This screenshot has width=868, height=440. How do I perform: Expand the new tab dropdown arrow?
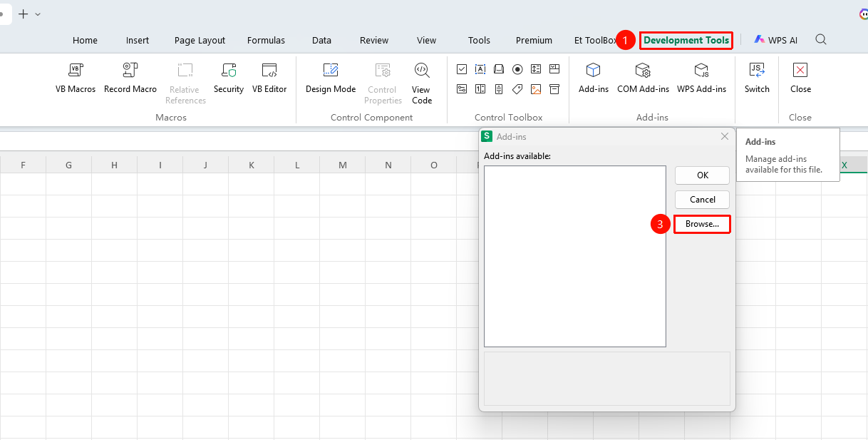[38, 14]
